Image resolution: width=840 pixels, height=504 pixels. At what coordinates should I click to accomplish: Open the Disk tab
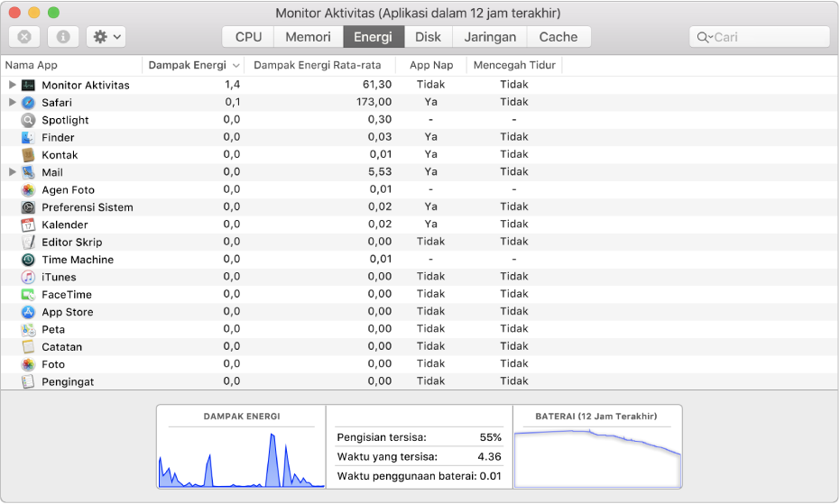tap(428, 37)
